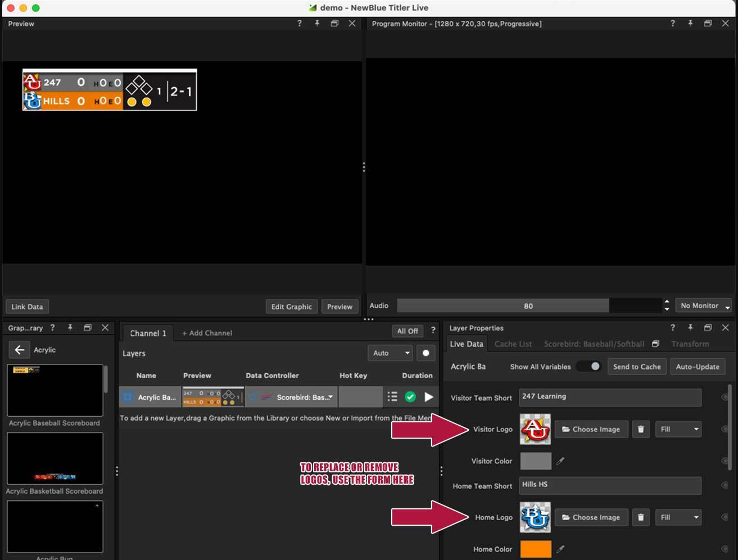Pin the Layer Properties panel
Screen dimensions: 738x560
click(690, 327)
